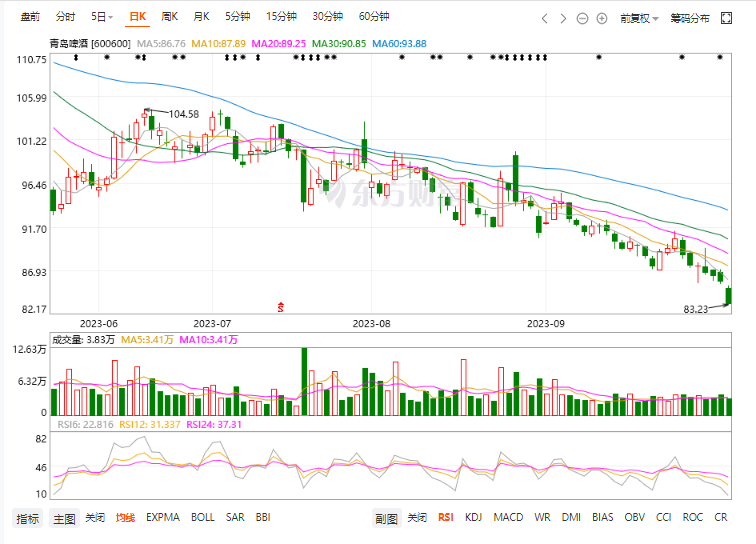Click MA30:90.85 legend value
The width and height of the screenshot is (756, 544).
(339, 44)
